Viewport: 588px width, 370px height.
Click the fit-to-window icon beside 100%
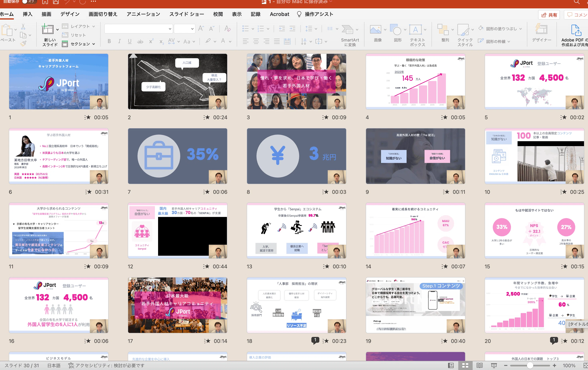[x=585, y=365]
